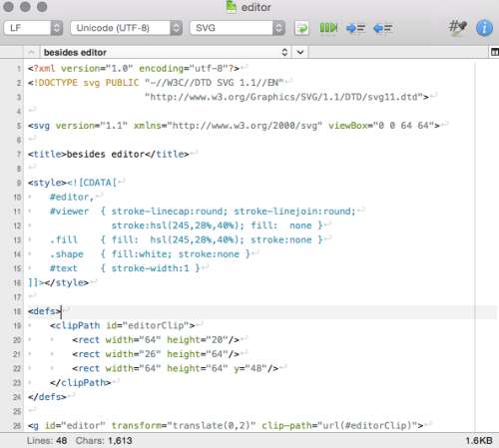The height and width of the screenshot is (448, 499).
Task: Open the 'besides editor' outline menu
Action: point(166,52)
